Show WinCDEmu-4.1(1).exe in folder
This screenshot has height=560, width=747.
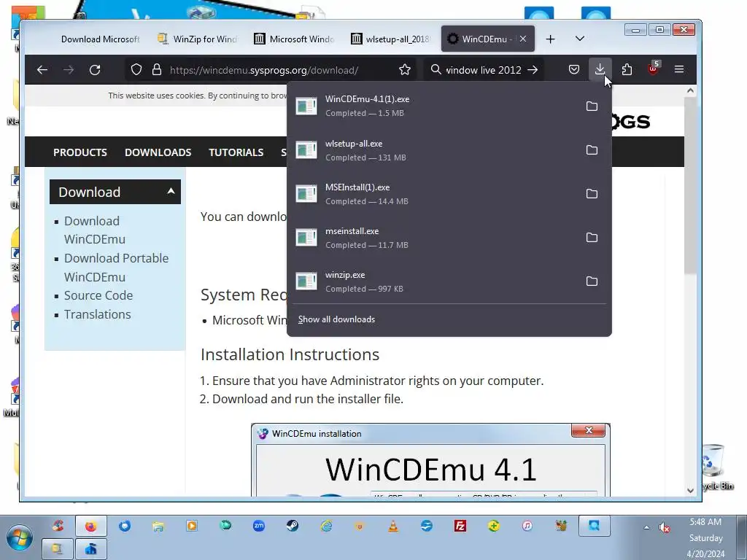(592, 106)
